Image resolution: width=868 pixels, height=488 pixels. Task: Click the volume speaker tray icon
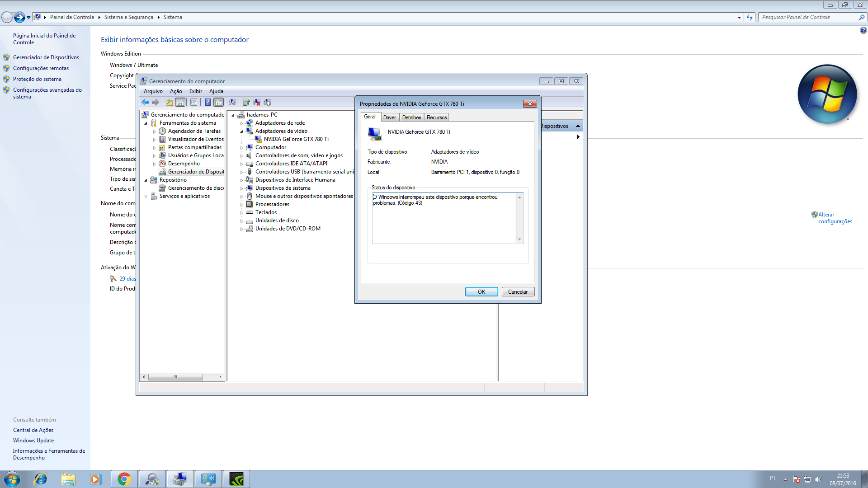(x=818, y=479)
